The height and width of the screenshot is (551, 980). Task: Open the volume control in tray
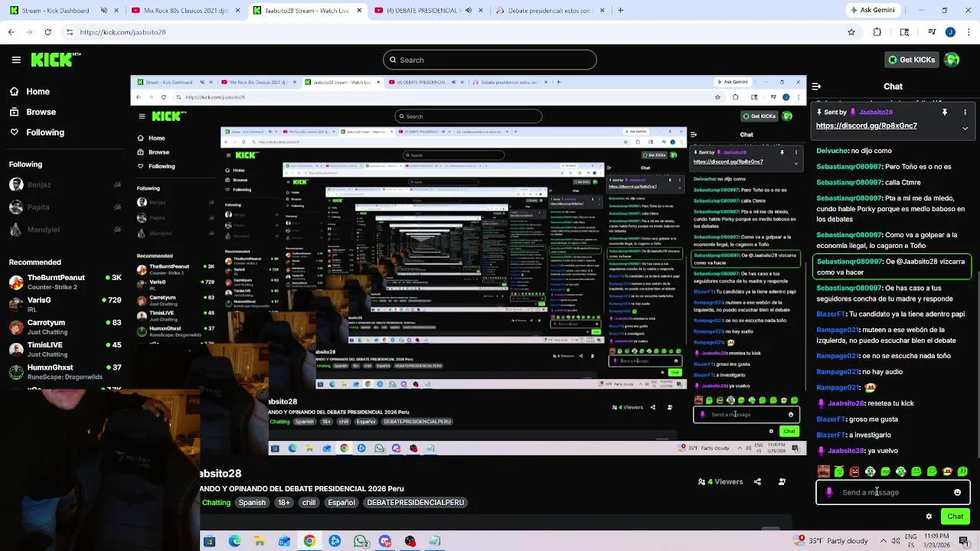(x=897, y=541)
